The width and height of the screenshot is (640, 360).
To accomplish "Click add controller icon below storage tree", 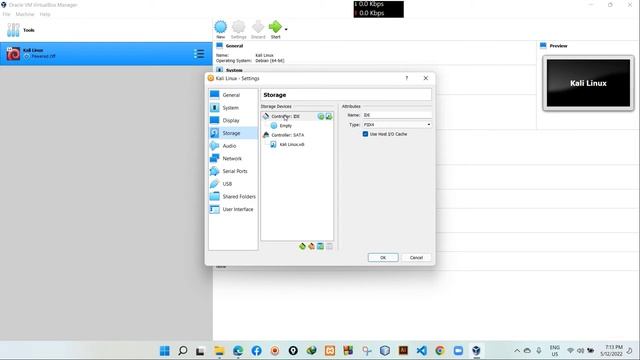I will point(302,246).
